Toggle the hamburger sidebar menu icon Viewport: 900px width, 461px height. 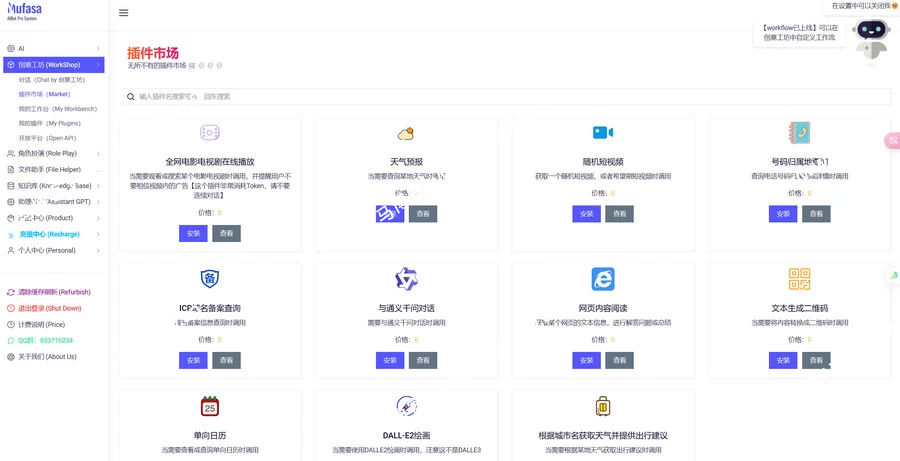pos(123,13)
